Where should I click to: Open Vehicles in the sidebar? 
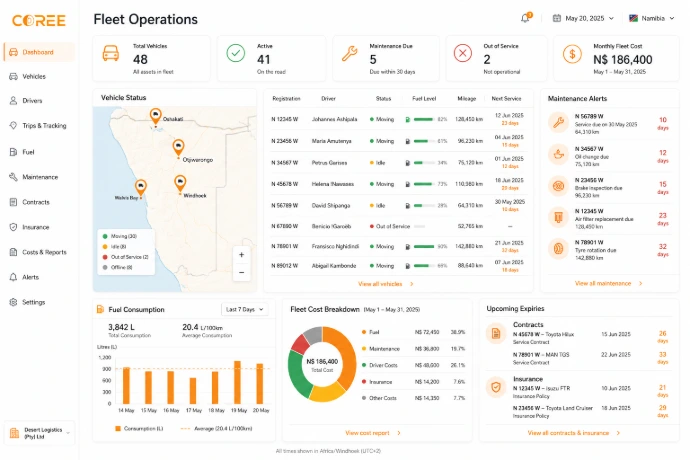click(39, 77)
